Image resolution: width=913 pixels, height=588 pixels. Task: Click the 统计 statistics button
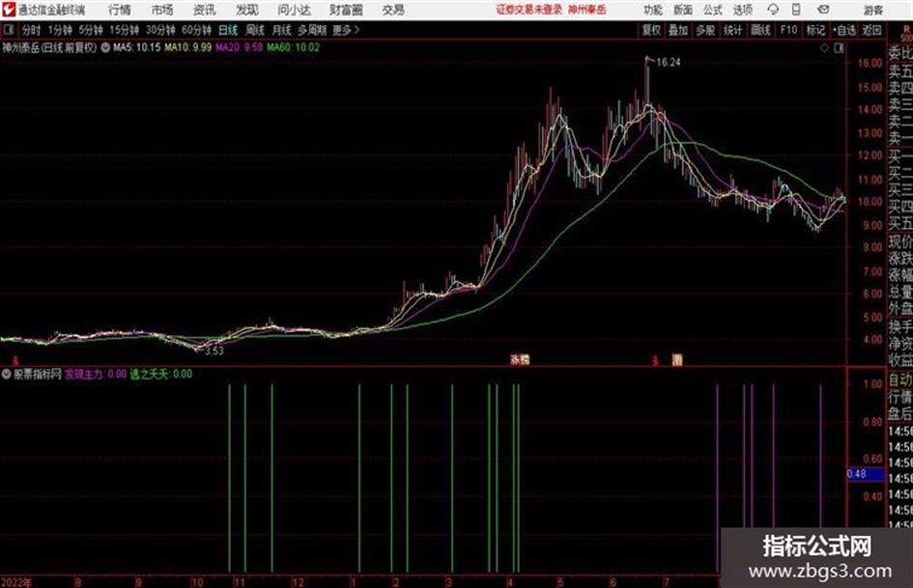pos(732,30)
